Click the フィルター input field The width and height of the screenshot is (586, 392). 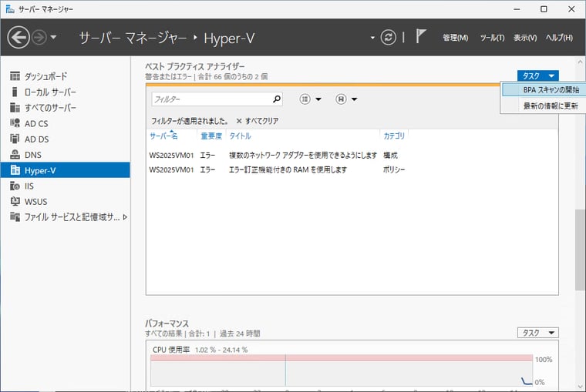click(x=211, y=99)
